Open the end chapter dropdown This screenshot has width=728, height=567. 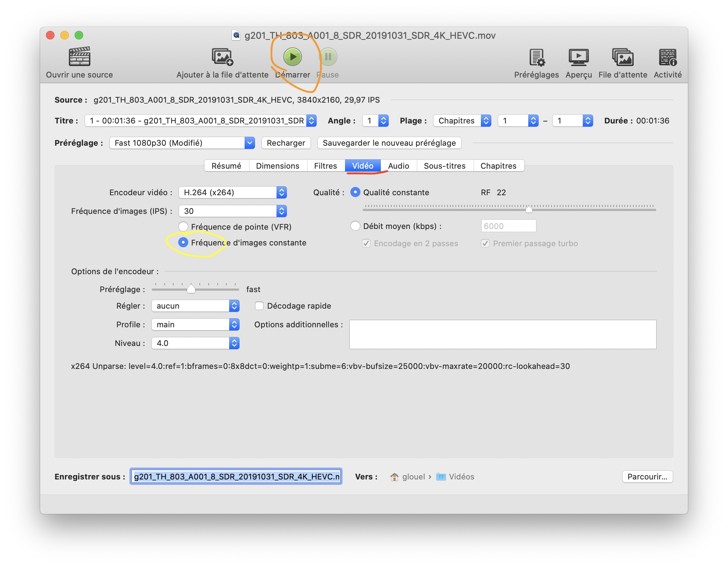(572, 121)
